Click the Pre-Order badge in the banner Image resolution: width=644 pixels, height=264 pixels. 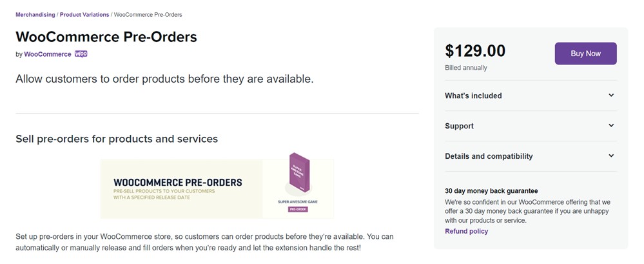point(297,210)
